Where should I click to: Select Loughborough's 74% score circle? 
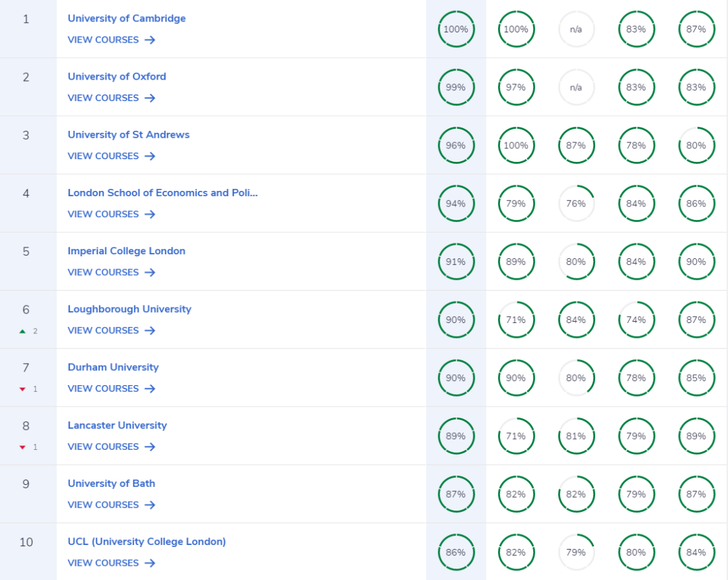coord(636,320)
